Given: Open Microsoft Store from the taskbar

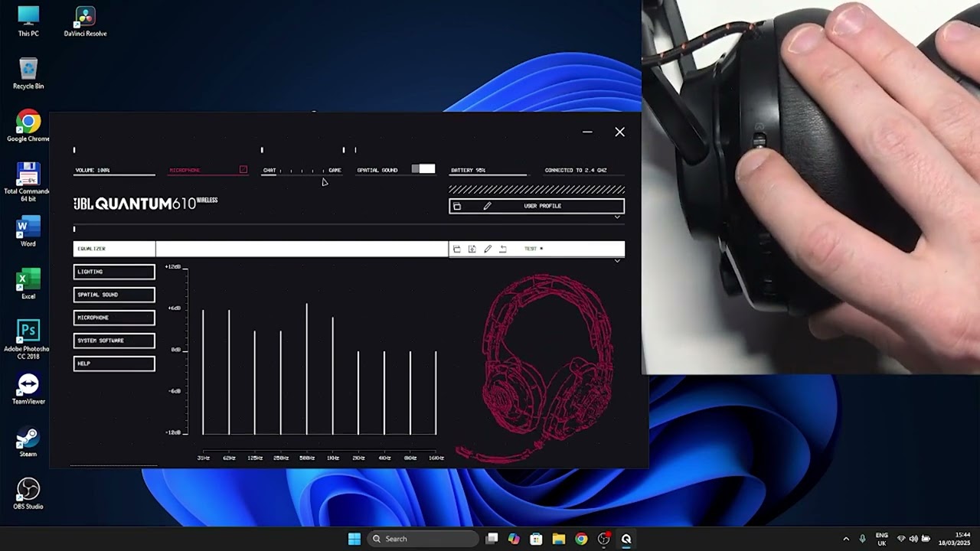Looking at the screenshot, I should (536, 539).
